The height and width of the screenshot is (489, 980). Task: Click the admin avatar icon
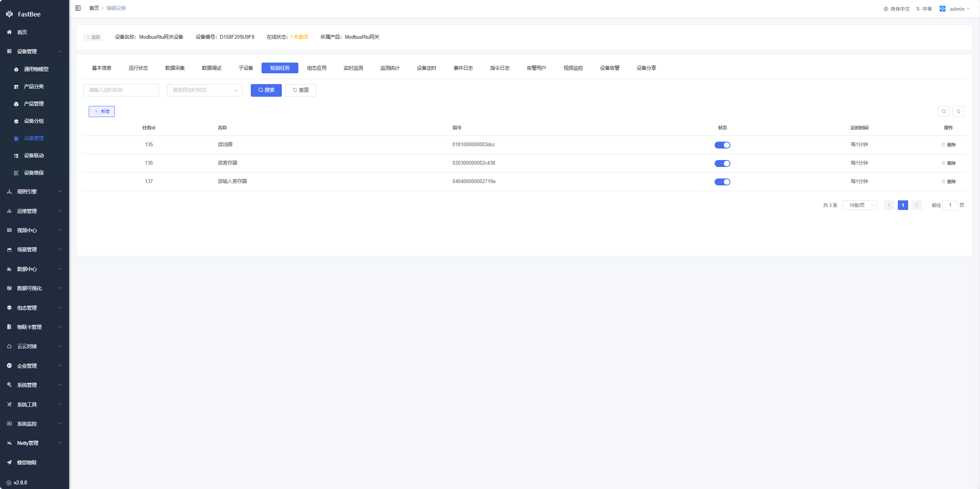coord(942,8)
